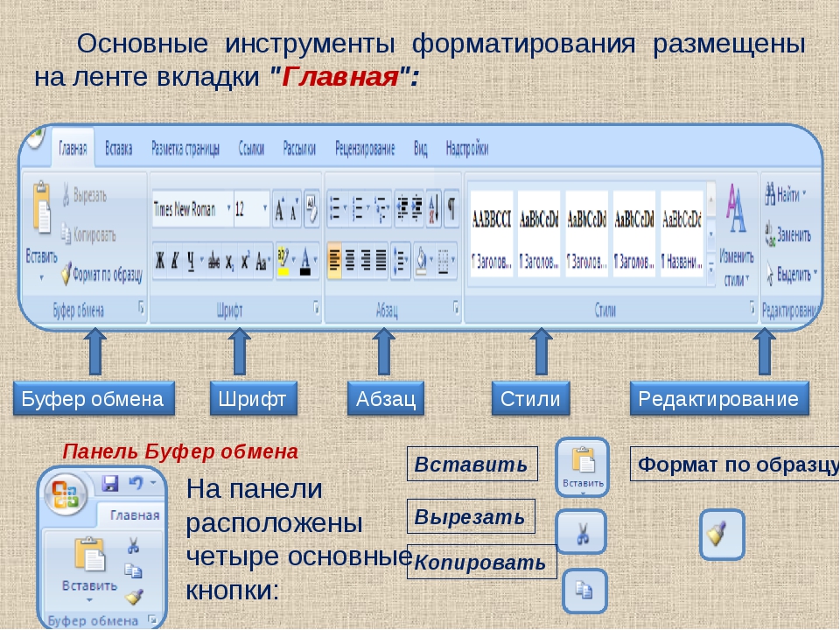Click the scissors icon in the small Буфер обмена panel
The image size is (840, 630).
coord(133,546)
